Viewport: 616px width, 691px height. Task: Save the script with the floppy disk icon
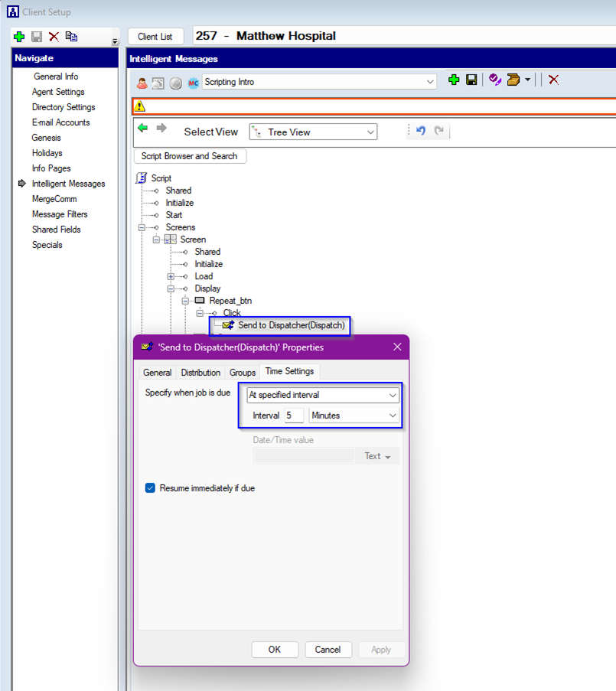point(471,80)
